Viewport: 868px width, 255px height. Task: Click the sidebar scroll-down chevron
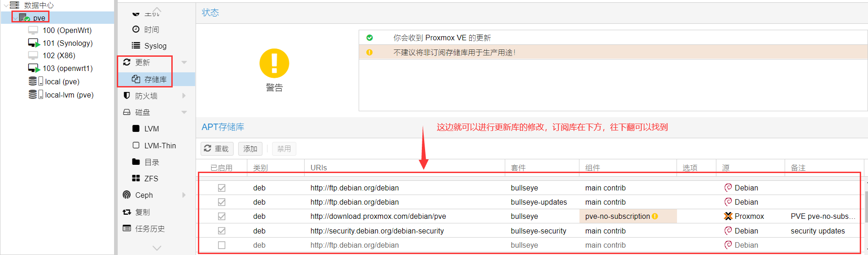157,248
